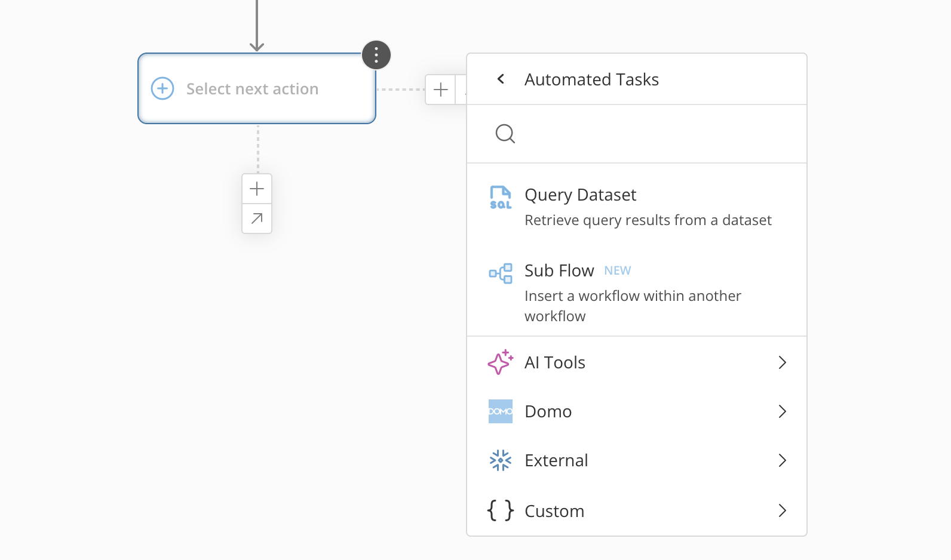Image resolution: width=951 pixels, height=560 pixels.
Task: Click the External snowflake icon
Action: click(501, 460)
